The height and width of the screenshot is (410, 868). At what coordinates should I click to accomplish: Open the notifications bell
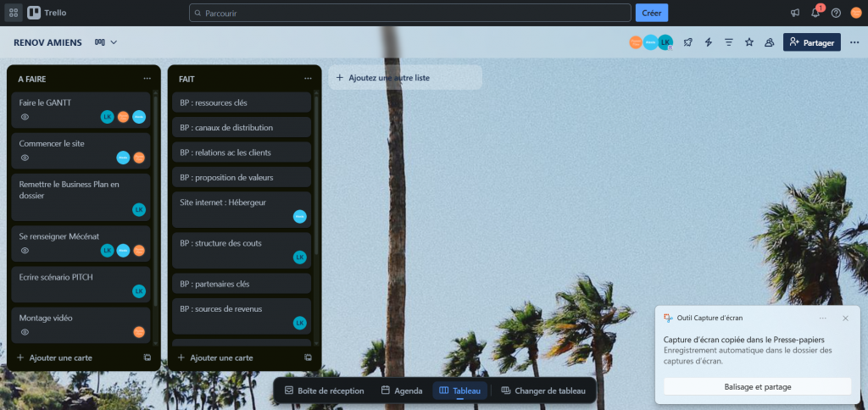(x=815, y=13)
